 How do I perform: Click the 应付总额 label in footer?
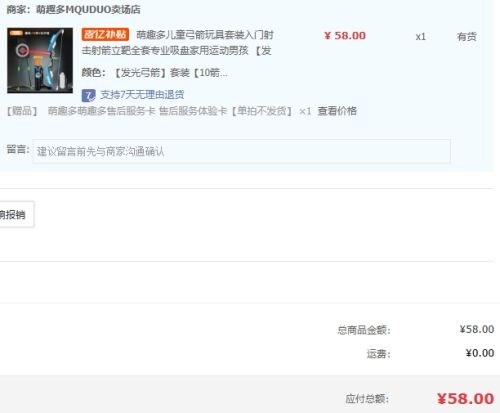pyautogui.click(x=367, y=399)
